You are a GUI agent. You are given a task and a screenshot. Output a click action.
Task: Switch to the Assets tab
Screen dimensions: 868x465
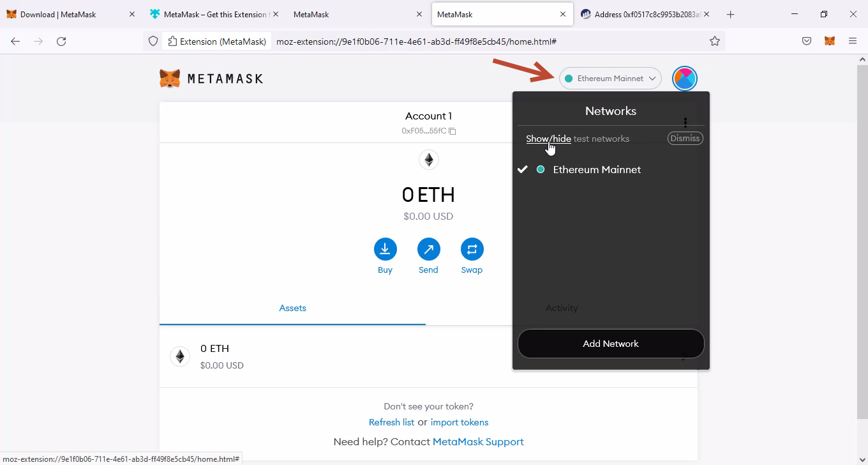click(292, 308)
